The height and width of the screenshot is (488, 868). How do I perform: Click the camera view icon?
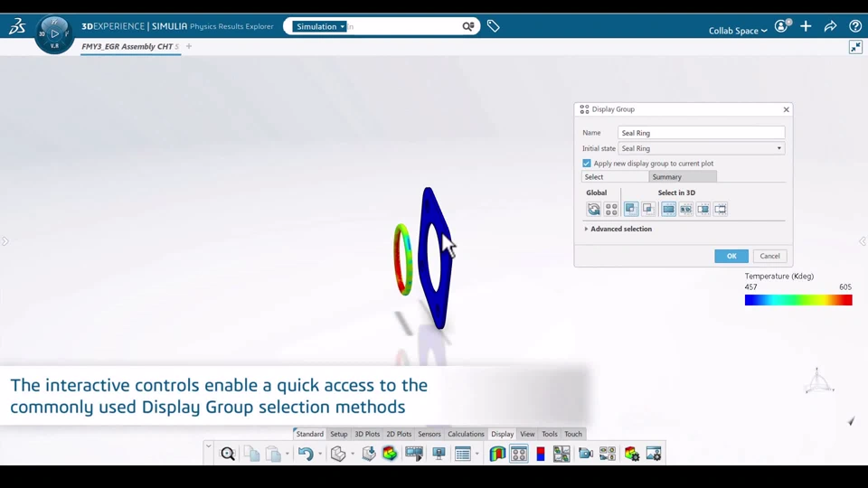coord(586,454)
